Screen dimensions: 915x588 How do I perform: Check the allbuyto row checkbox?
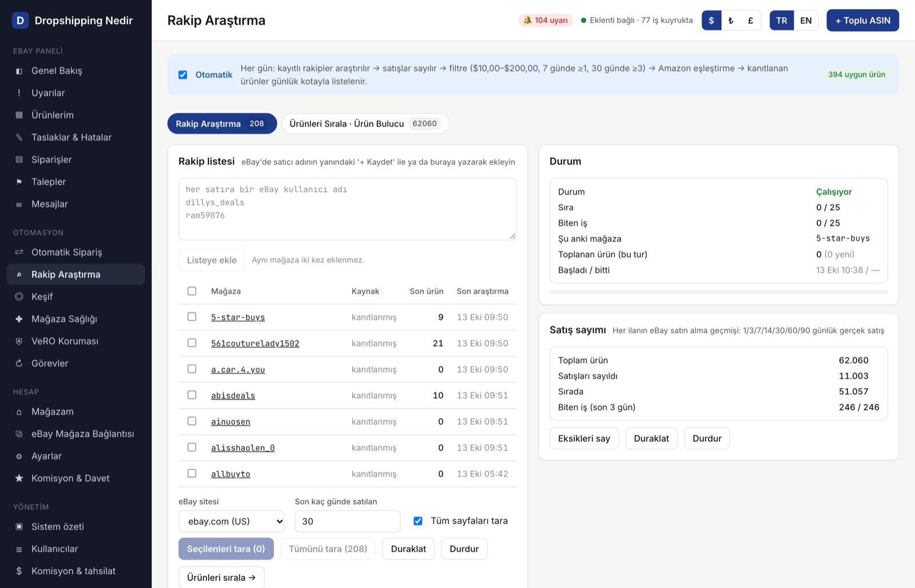(192, 474)
